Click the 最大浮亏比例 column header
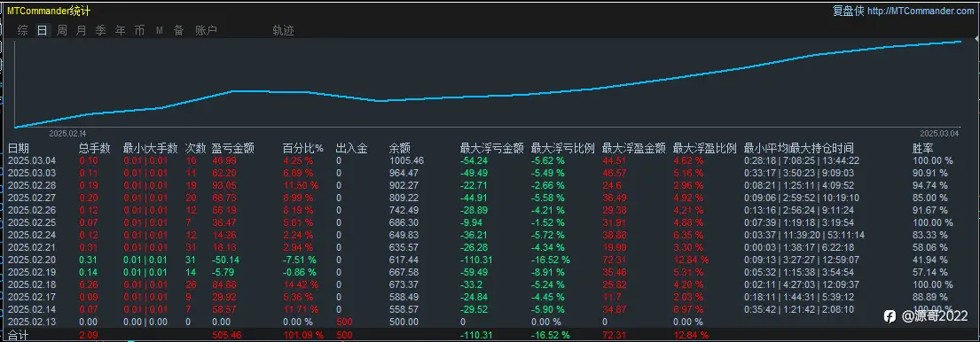 (x=562, y=149)
